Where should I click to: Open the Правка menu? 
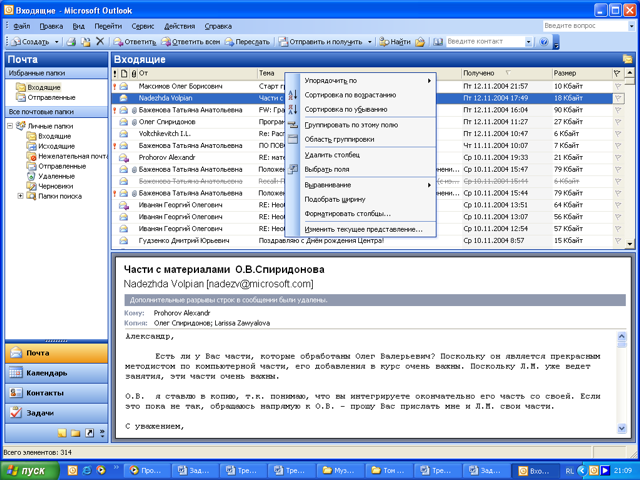coord(51,26)
